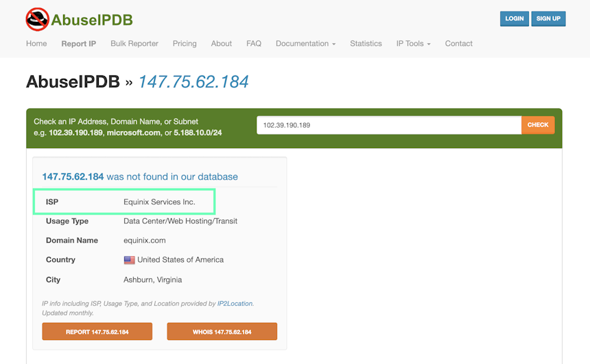
Task: Click the bold 147.75.62.184 in result heading
Action: pos(73,177)
